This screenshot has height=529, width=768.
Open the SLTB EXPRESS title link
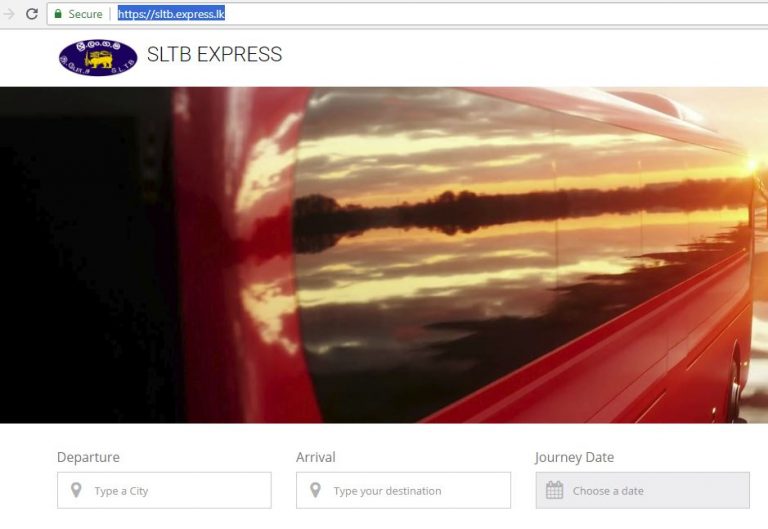[x=215, y=54]
